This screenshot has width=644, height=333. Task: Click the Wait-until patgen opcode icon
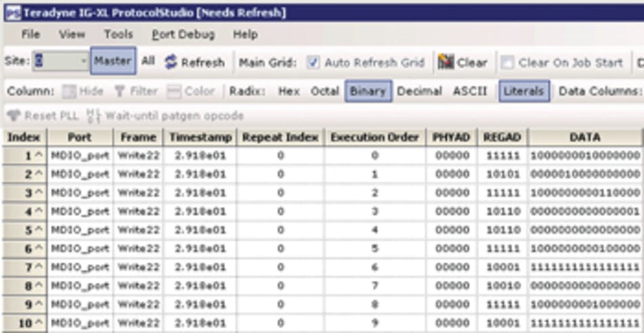(94, 116)
